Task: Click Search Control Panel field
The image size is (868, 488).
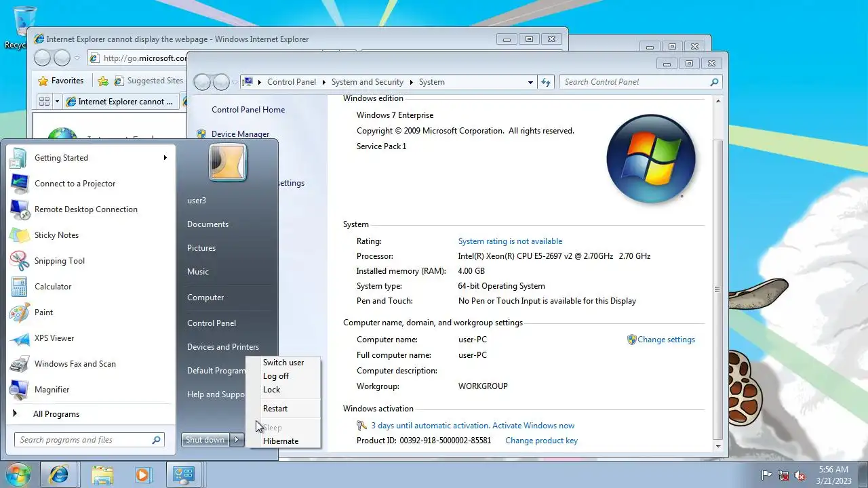Action: pyautogui.click(x=641, y=82)
